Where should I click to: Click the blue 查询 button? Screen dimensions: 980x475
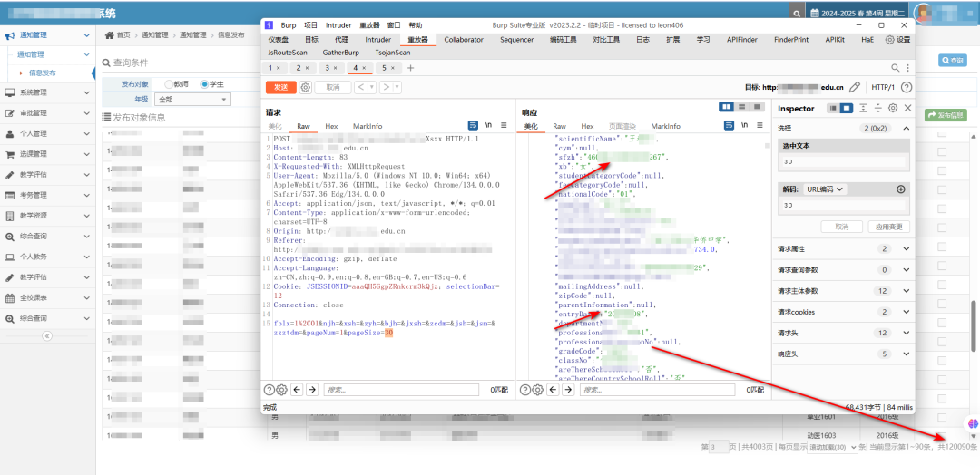click(x=953, y=60)
